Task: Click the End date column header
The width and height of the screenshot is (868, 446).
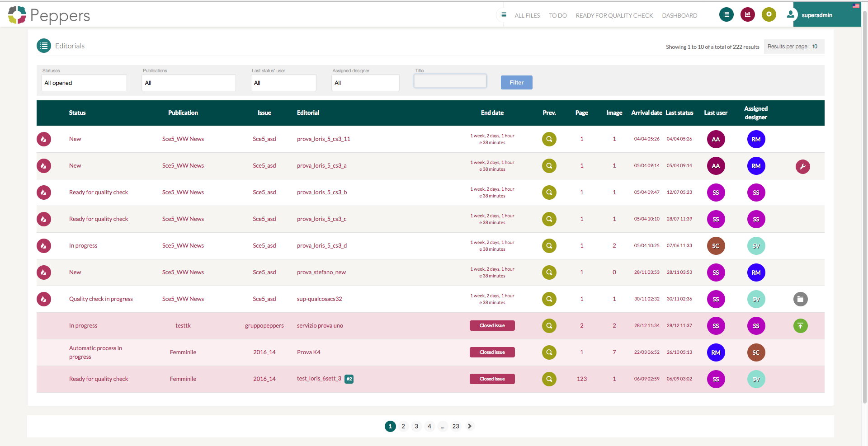Action: click(492, 113)
